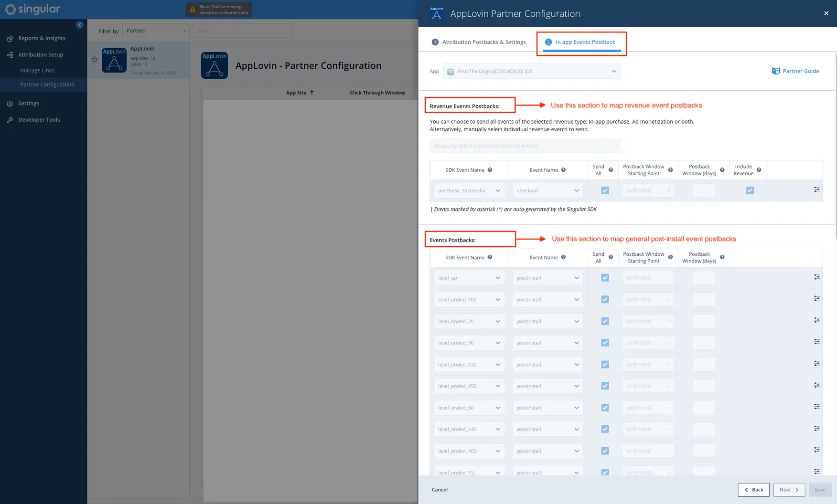Image resolution: width=837 pixels, height=504 pixels.
Task: Select the In app Events Postback tab
Action: click(x=581, y=42)
